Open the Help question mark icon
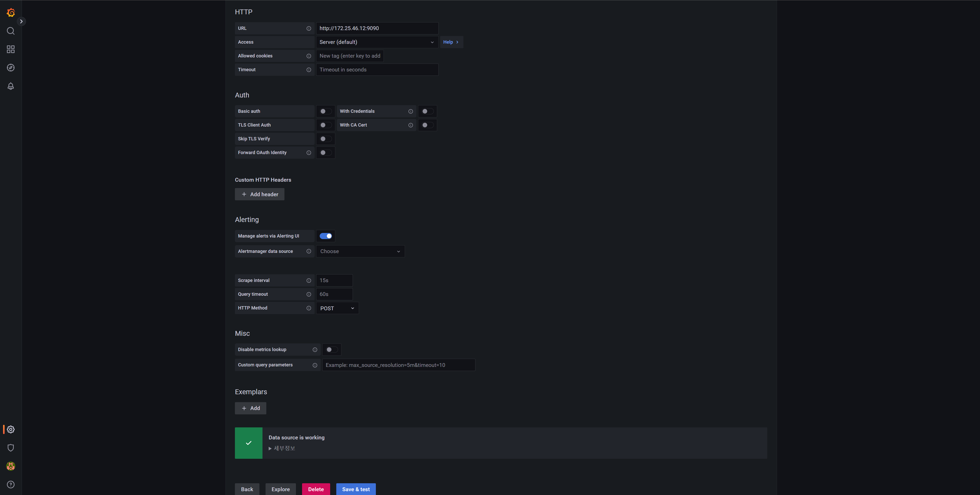 [11, 484]
